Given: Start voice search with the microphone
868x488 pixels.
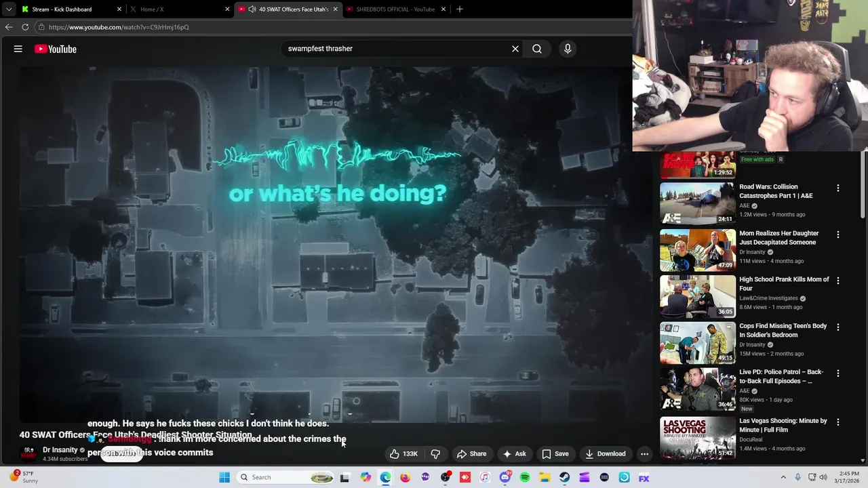Looking at the screenshot, I should tap(568, 49).
